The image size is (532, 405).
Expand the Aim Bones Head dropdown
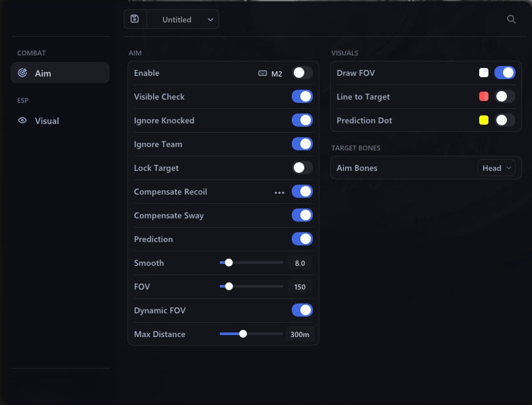point(496,168)
